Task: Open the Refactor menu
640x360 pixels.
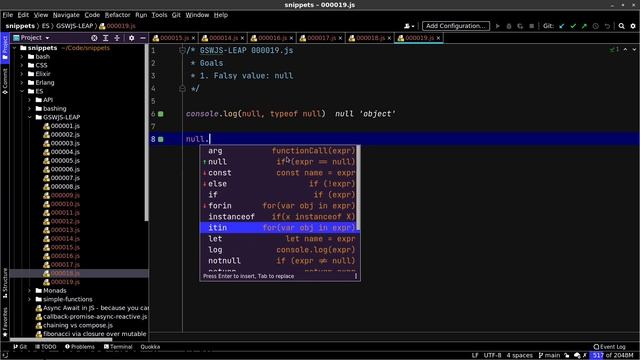Action: coord(118,15)
